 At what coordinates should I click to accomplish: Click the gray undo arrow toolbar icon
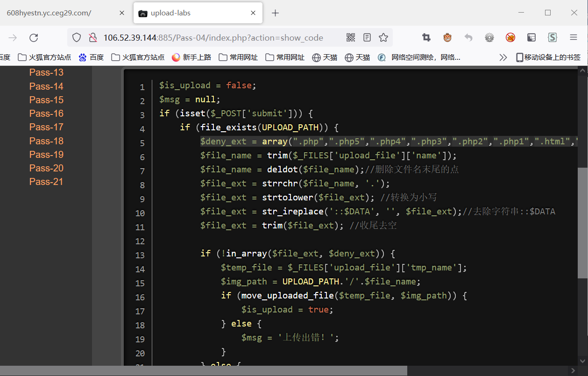coord(468,38)
